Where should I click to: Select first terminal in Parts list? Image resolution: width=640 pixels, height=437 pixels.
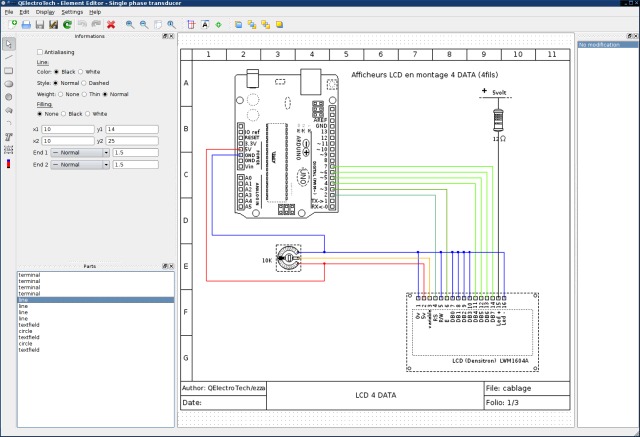tap(29, 275)
